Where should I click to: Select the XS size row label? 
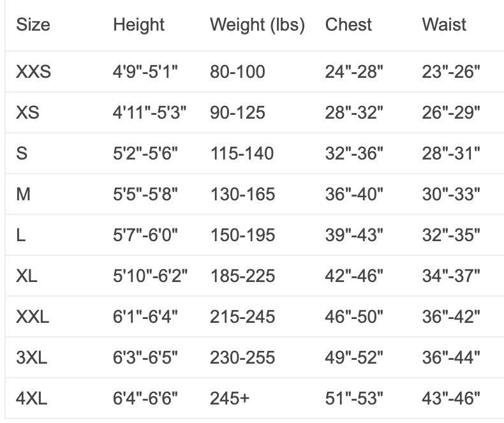click(x=27, y=112)
